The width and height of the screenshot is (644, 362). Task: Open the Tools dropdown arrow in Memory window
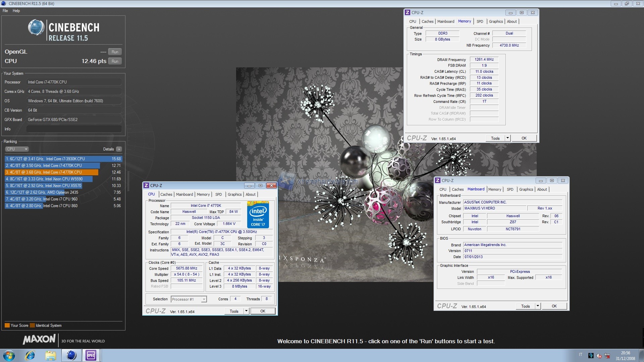pyautogui.click(x=507, y=138)
